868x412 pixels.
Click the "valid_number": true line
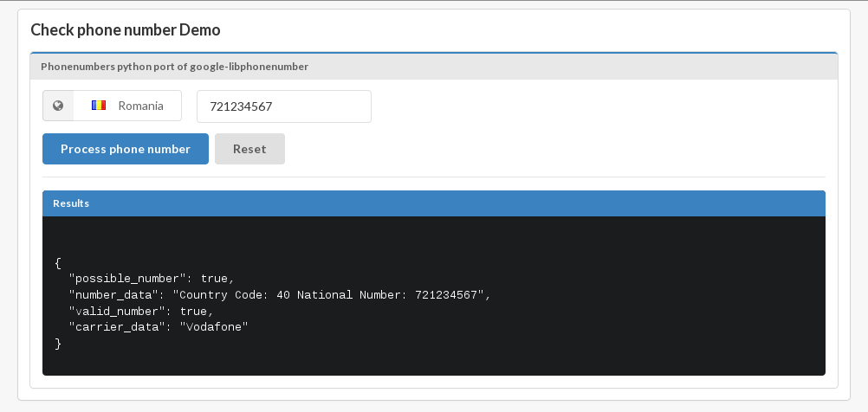pos(141,312)
